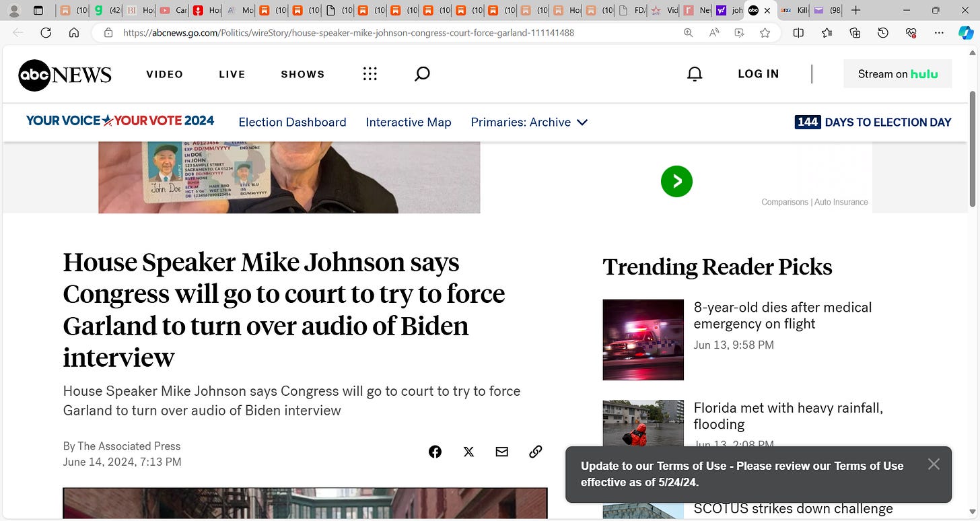The width and height of the screenshot is (980, 521).
Task: Open 'Florida met with heavy rainfall' story
Action: tap(788, 416)
